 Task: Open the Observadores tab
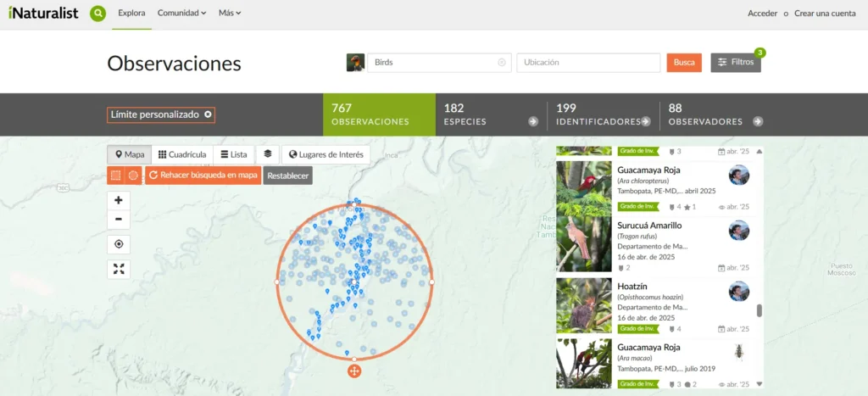(x=715, y=114)
